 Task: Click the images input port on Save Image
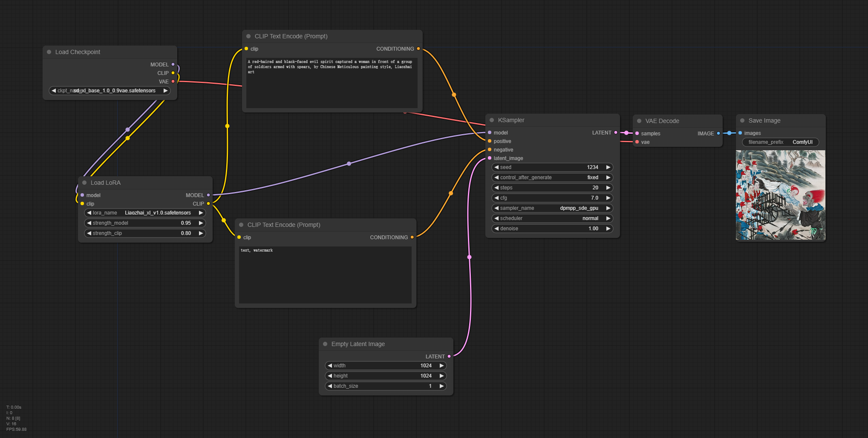point(740,133)
